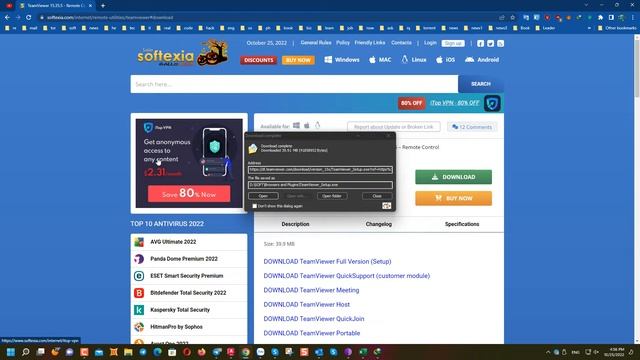
Task: Open Softexia Twitter page icon
Action: (x=491, y=43)
